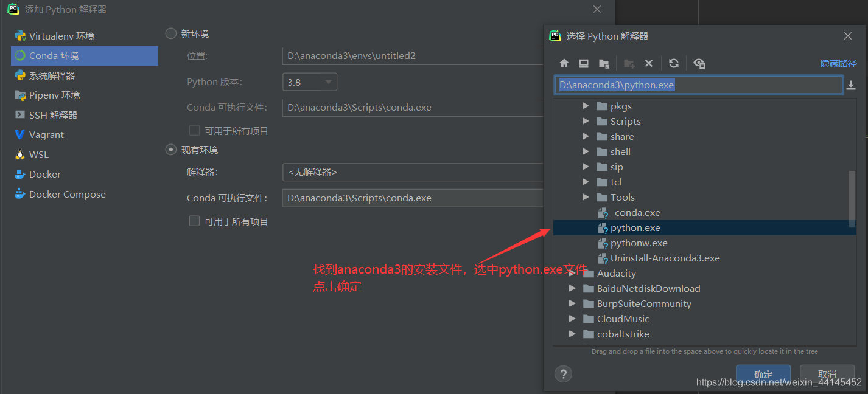Viewport: 868px width, 394px height.
Task: Select Pipenv 环境 in sidebar
Action: pos(85,95)
